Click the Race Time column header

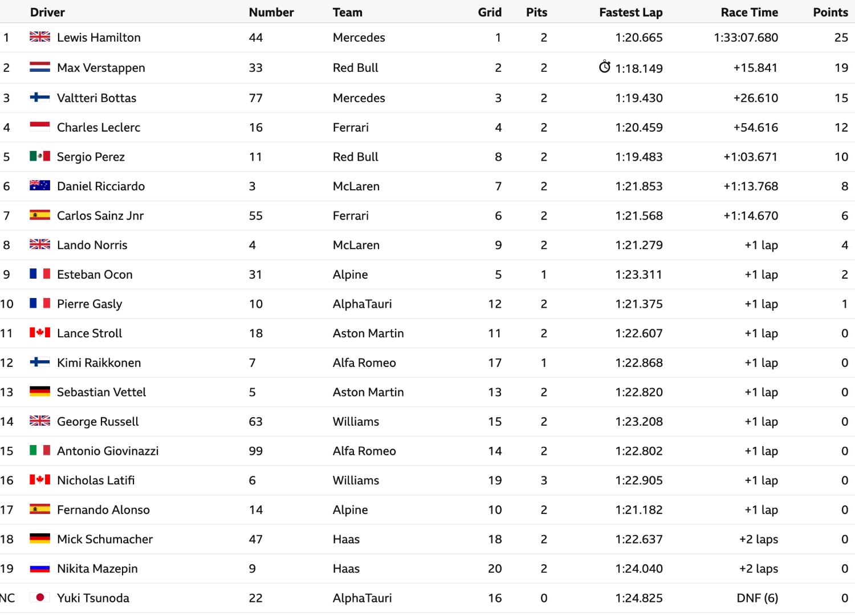pyautogui.click(x=749, y=13)
